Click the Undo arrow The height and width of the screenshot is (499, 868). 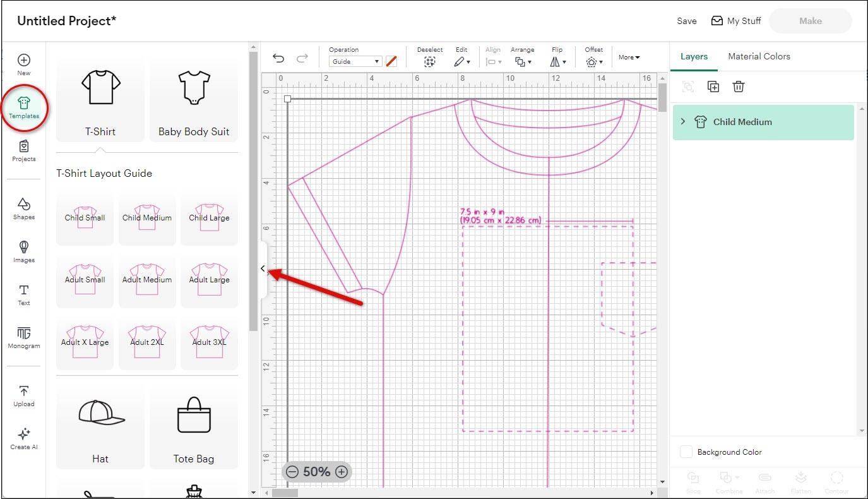tap(278, 58)
